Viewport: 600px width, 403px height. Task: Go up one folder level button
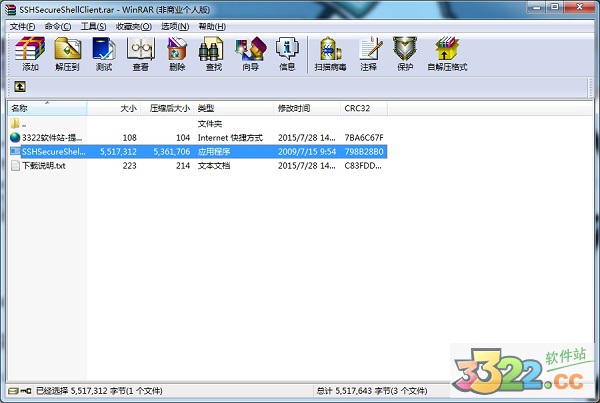(20, 87)
